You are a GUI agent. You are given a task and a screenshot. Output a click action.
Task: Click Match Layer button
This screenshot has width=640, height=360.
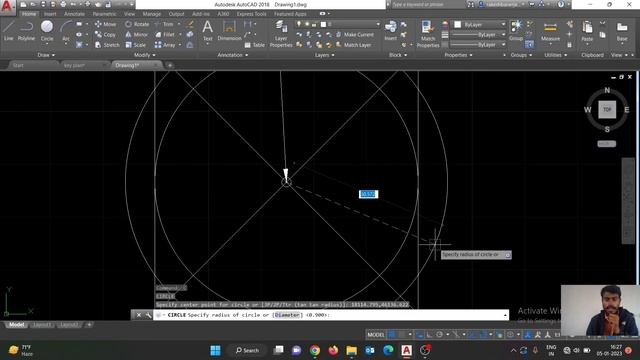[353, 45]
